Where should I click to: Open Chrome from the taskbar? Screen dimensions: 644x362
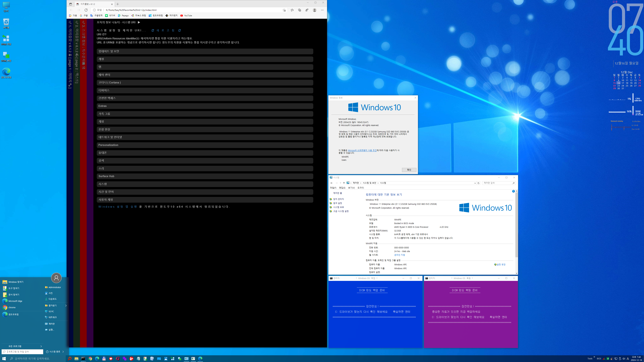90,358
